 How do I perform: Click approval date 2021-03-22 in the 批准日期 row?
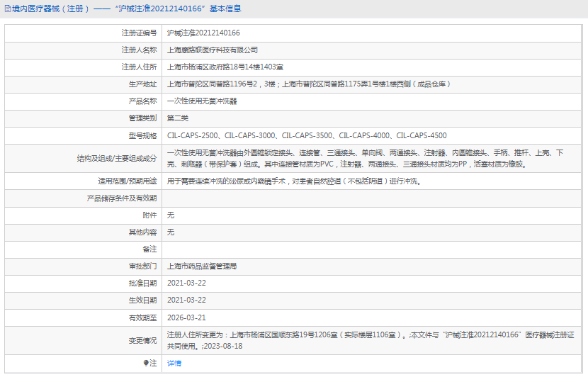click(186, 283)
